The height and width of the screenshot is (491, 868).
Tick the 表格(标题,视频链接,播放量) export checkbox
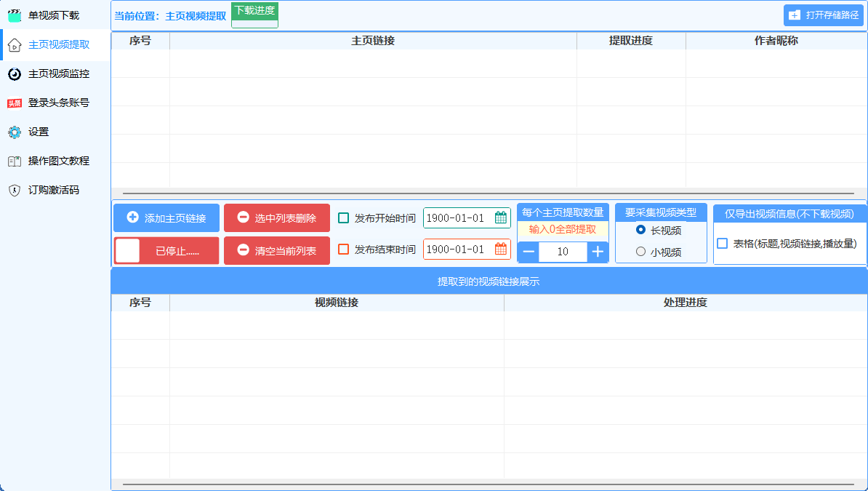click(x=723, y=244)
